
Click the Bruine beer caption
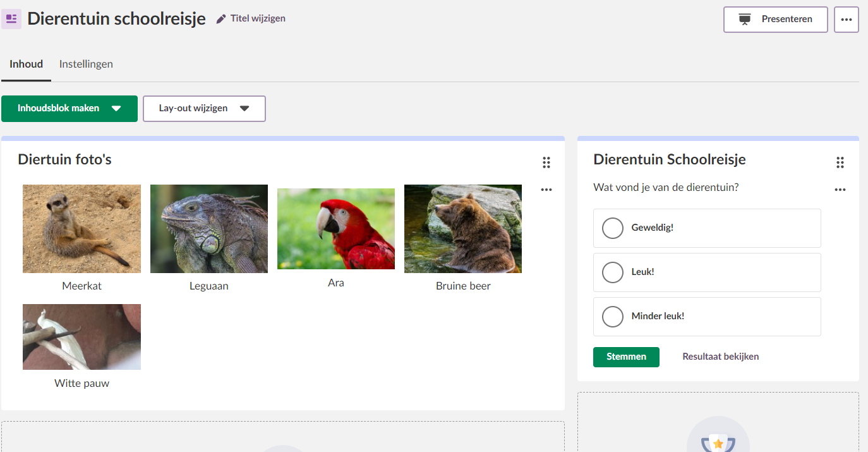(463, 286)
